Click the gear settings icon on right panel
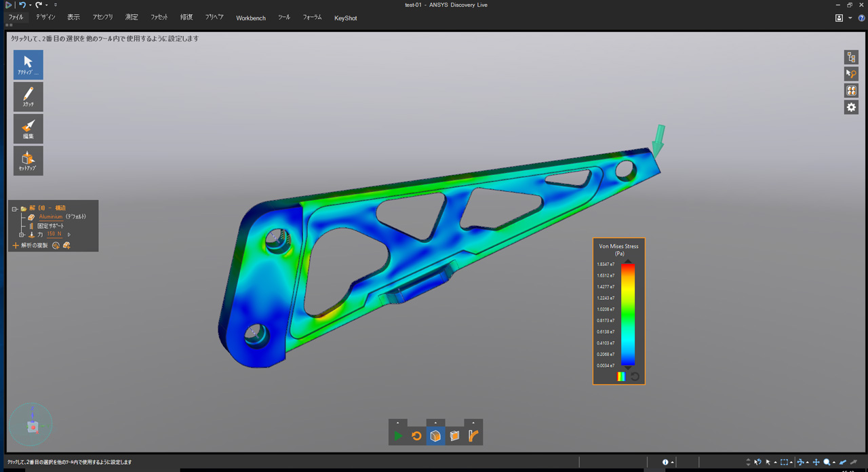Viewport: 868px width, 472px height. [x=851, y=107]
